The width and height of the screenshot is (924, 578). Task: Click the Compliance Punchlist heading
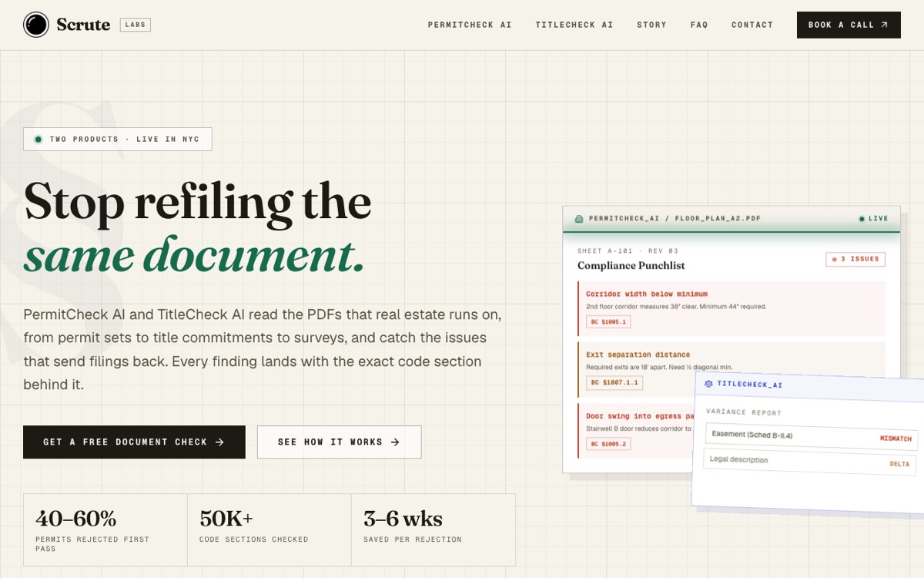click(631, 266)
